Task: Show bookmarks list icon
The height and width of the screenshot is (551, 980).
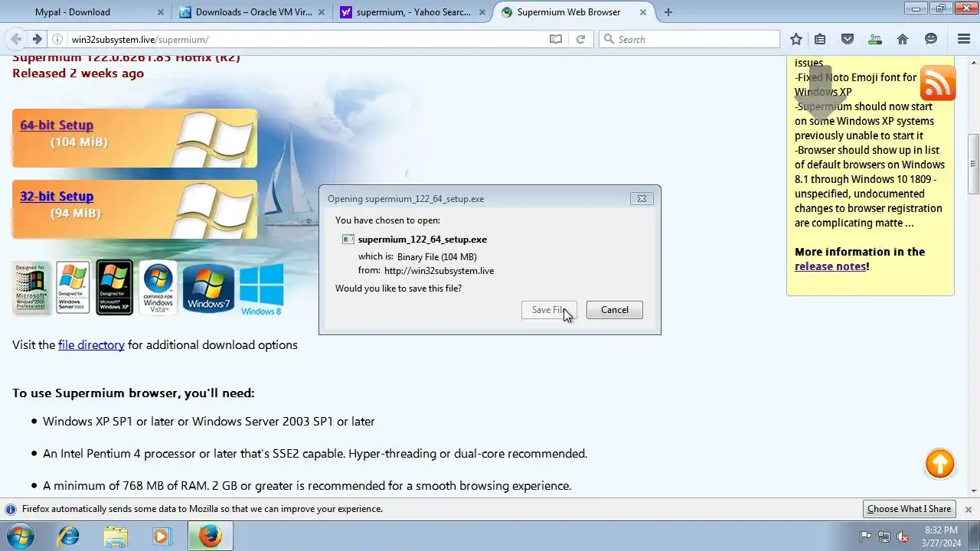Action: pos(820,39)
